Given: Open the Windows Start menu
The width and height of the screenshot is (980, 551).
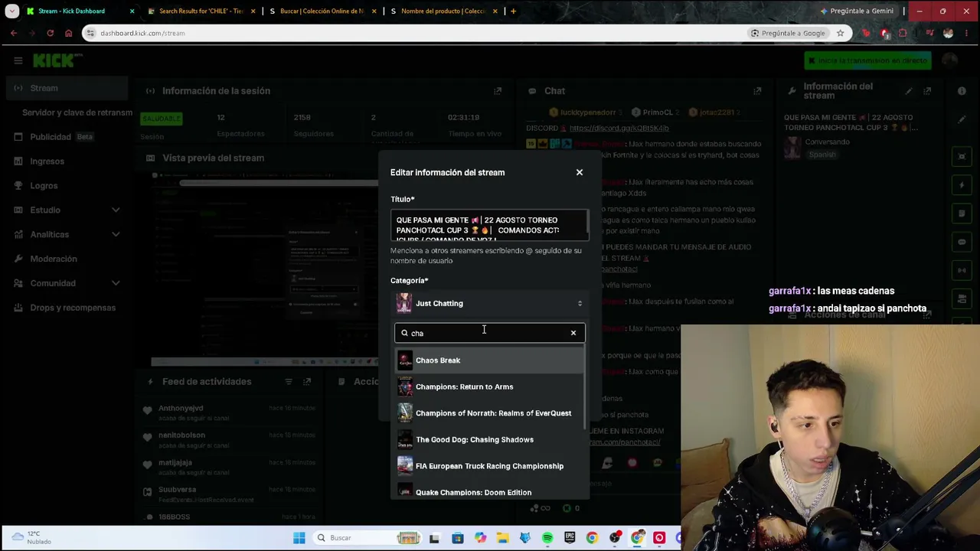Looking at the screenshot, I should (x=299, y=538).
